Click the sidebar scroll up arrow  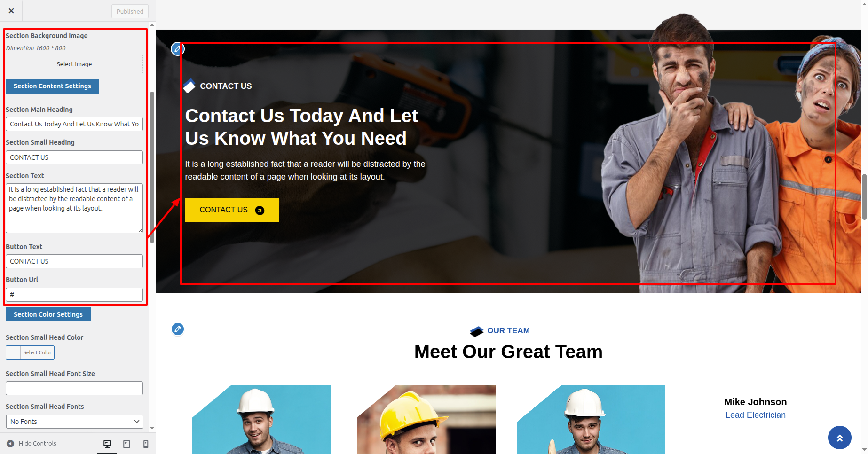(152, 25)
